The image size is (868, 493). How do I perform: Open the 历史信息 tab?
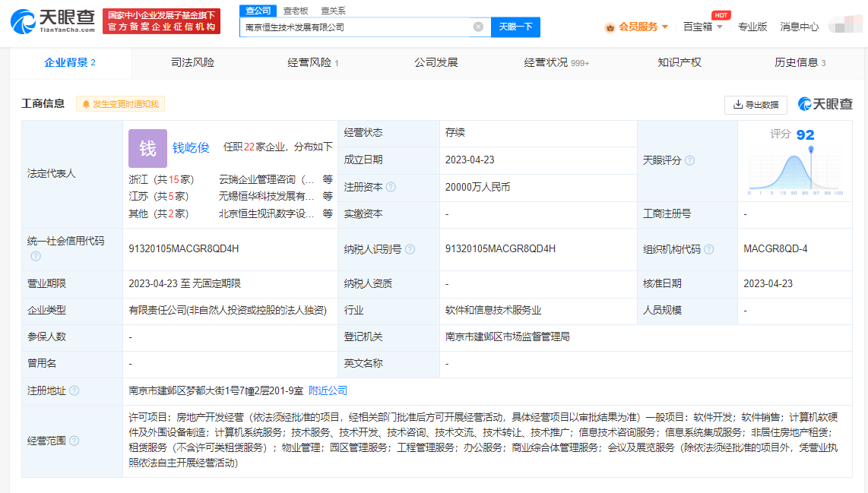(x=800, y=62)
